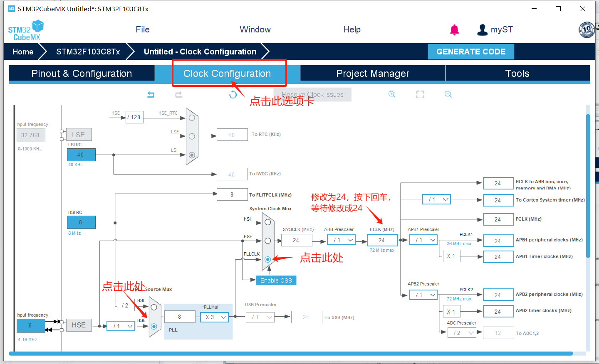Click the GENERATE CODE button
Viewport: 599px width, 364px height.
click(x=471, y=52)
